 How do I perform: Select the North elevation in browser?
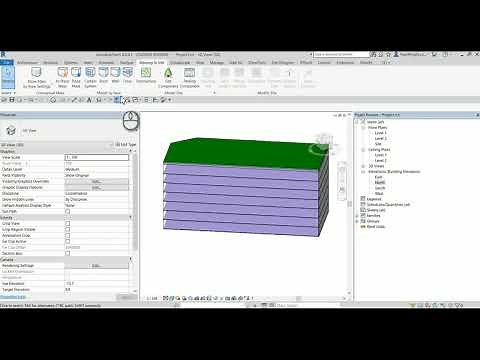coord(380,183)
